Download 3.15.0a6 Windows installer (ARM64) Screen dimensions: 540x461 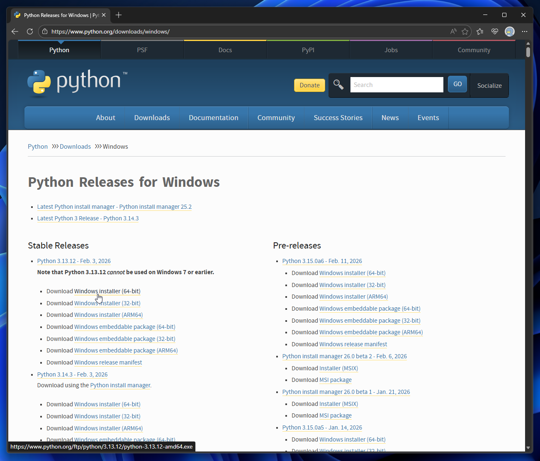coord(354,296)
